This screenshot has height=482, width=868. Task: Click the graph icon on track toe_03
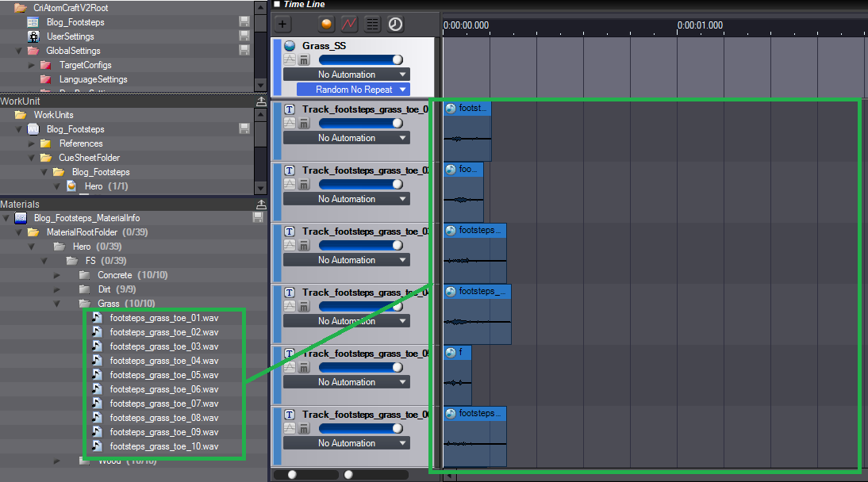(290, 245)
